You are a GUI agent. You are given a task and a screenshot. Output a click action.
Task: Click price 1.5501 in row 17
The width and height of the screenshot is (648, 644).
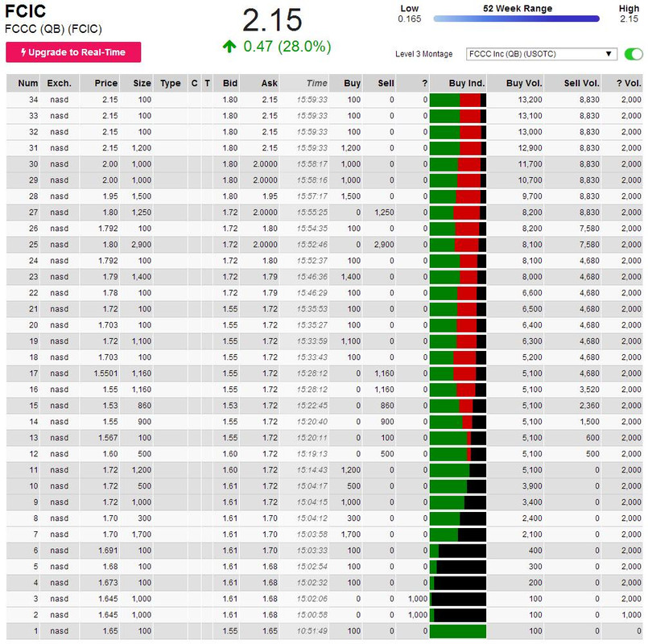click(105, 374)
